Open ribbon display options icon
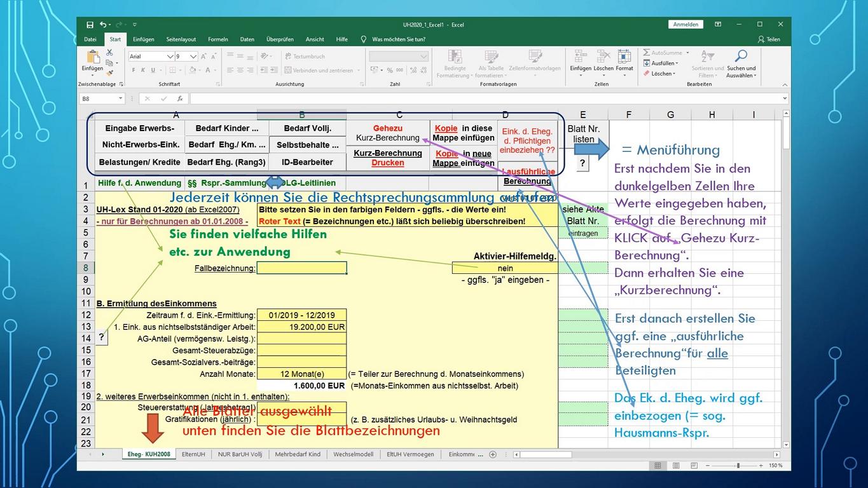868x488 pixels. pyautogui.click(x=718, y=25)
